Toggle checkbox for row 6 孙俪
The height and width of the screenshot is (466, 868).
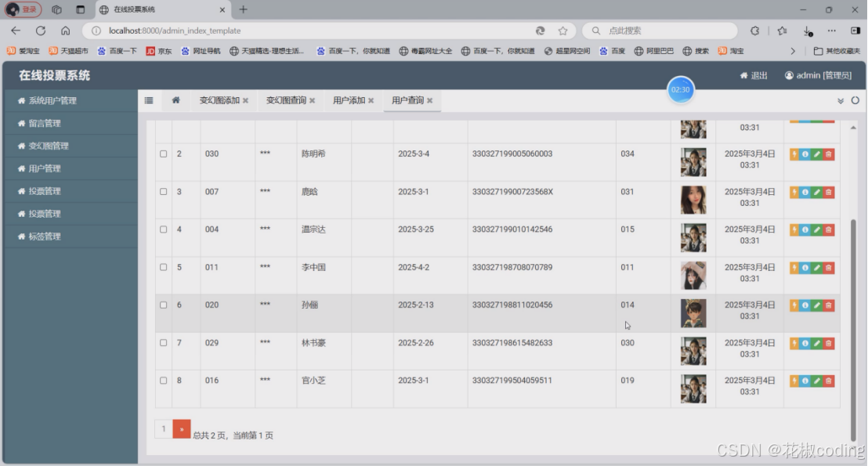point(163,305)
